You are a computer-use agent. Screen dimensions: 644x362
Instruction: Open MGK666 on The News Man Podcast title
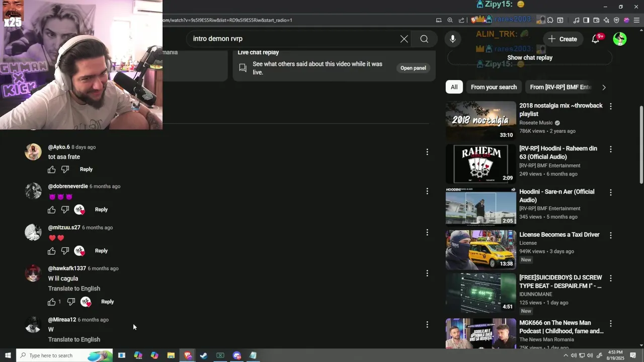561,327
